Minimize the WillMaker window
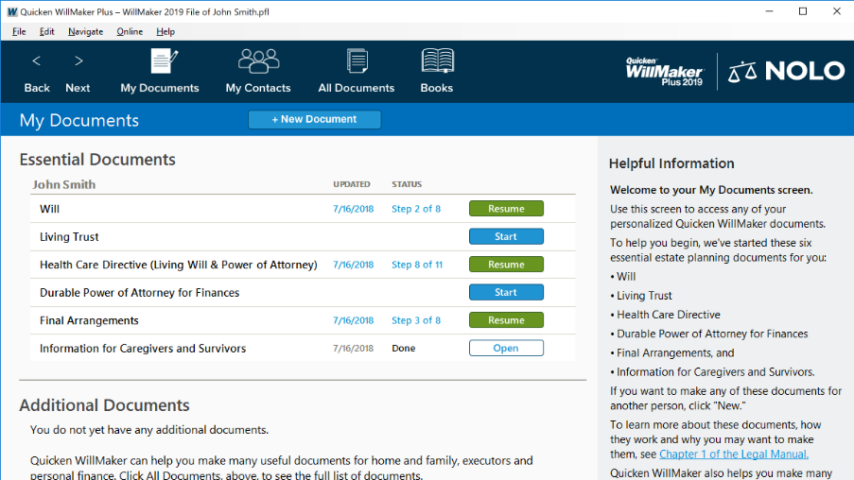Image resolution: width=854 pixels, height=480 pixels. coord(769,11)
